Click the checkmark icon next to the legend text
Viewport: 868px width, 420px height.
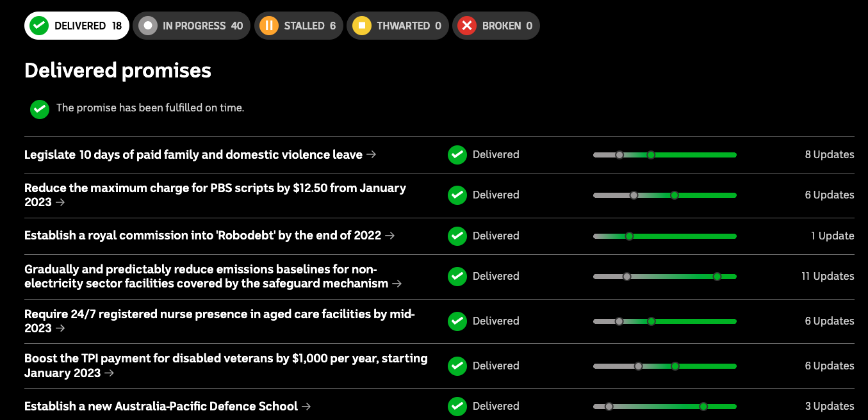(39, 109)
